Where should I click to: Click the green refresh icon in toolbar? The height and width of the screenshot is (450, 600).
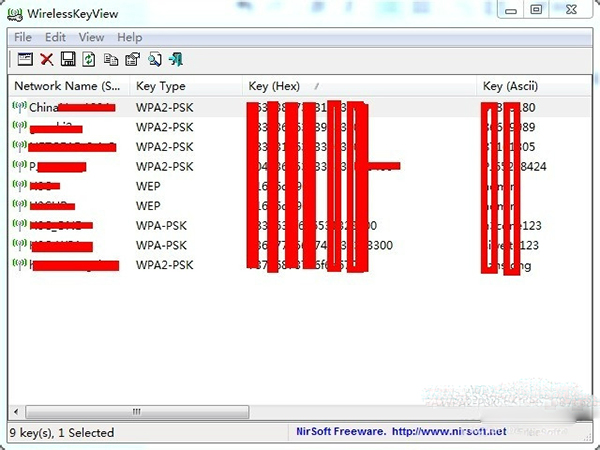pos(89,59)
